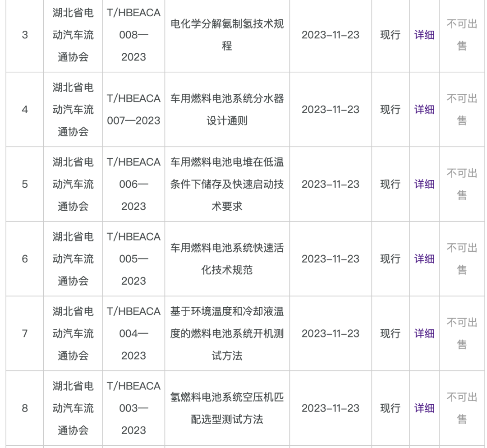
Task: Click 详细 for 车用燃料电池系统分水器设计通则
Action: [423, 109]
